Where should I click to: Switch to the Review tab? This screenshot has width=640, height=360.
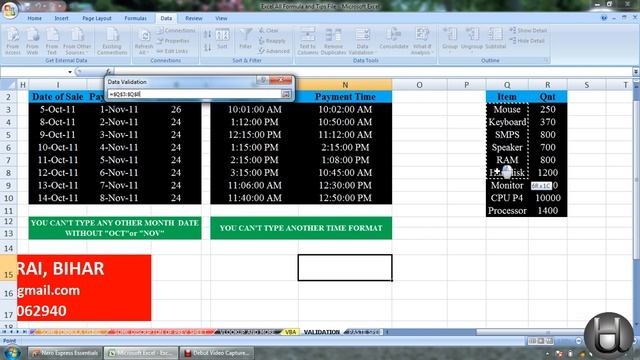coord(193,18)
